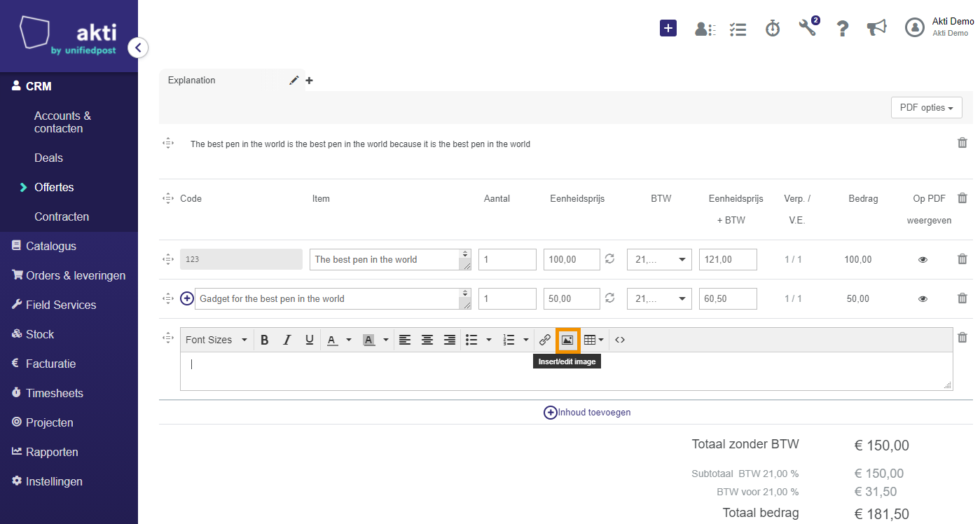Open the contacts list icon in top bar

[705, 29]
